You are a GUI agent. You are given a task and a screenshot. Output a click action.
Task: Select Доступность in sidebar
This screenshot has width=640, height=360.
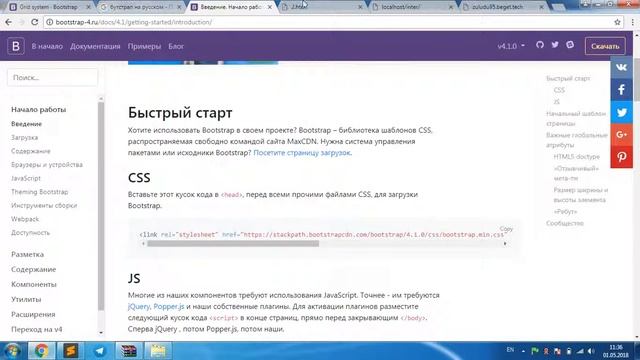click(x=30, y=233)
